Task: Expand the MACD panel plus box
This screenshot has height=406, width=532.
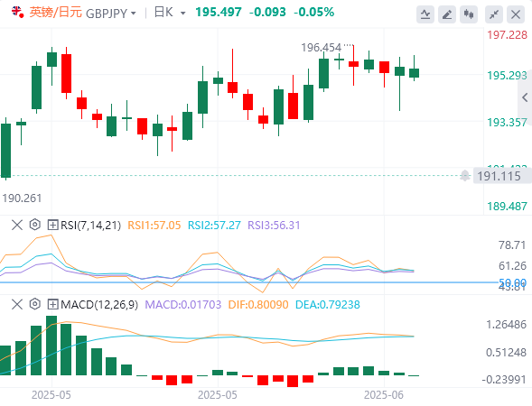Action: coord(52,304)
